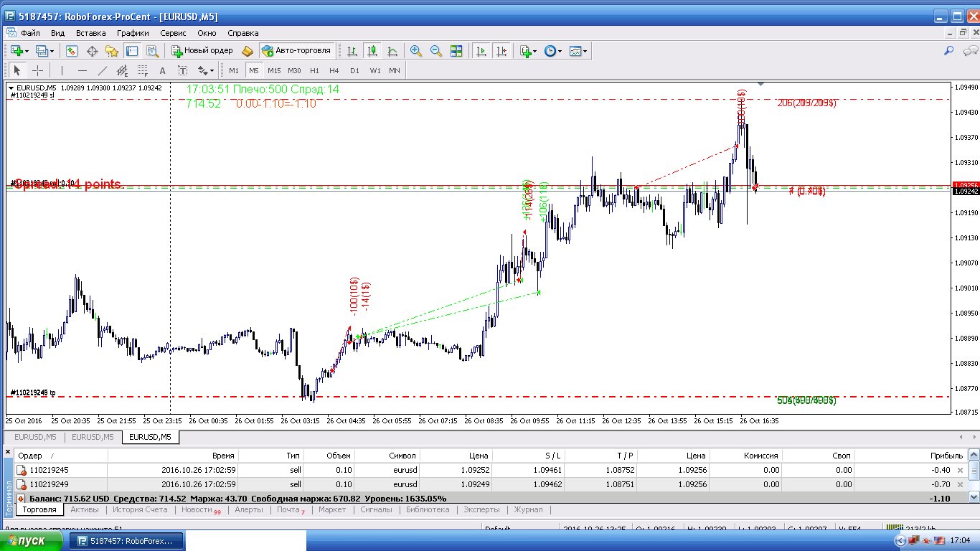Open the Графики menu

(133, 33)
